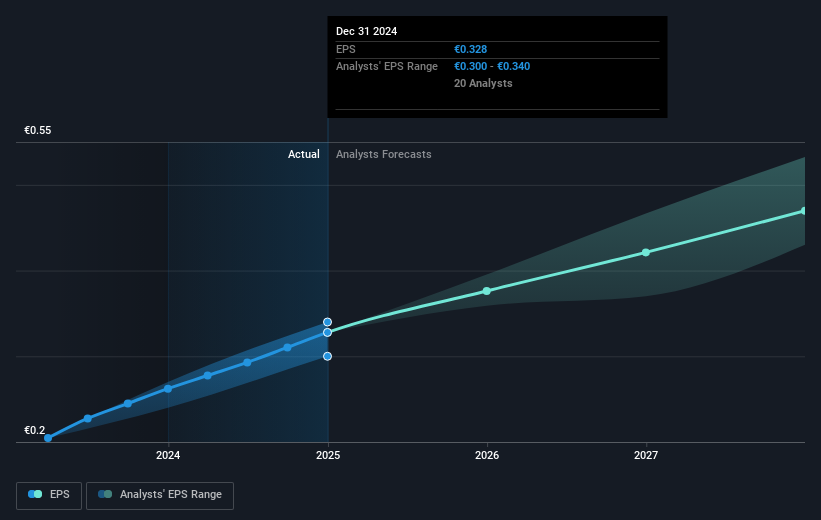Select the EPS data point at 2024
The width and height of the screenshot is (821, 520).
(x=168, y=389)
